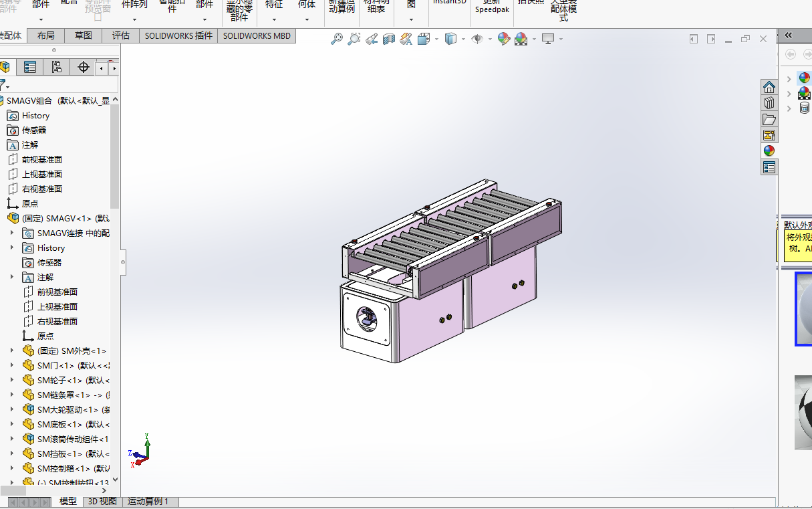Toggle the Section View tool
The image size is (812, 509).
point(389,39)
